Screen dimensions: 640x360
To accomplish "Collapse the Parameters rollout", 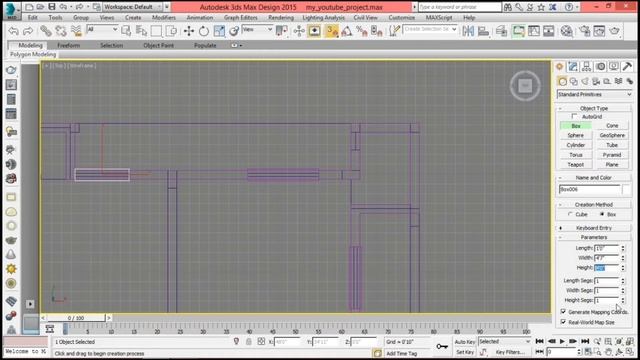I will coord(594,237).
